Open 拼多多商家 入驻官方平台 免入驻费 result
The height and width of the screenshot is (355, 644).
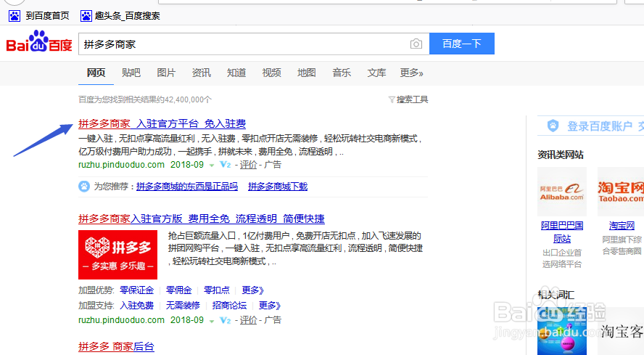(162, 123)
